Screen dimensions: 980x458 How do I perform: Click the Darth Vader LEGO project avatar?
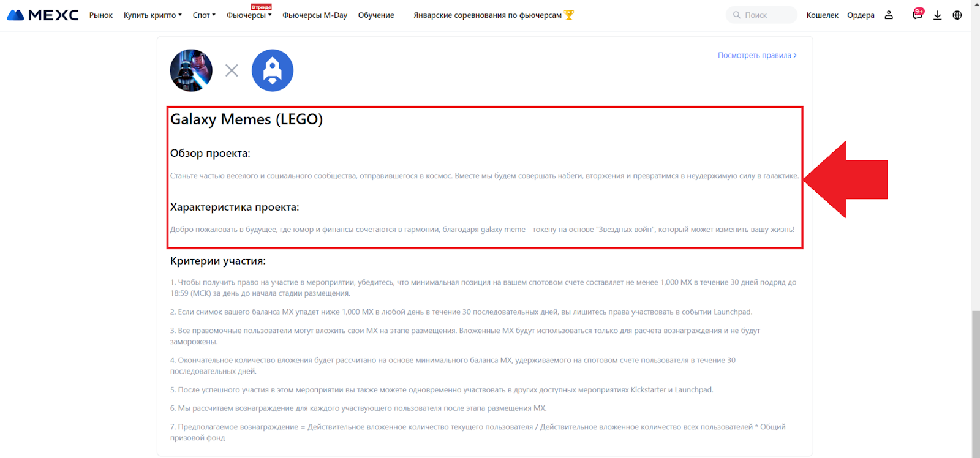coord(191,70)
